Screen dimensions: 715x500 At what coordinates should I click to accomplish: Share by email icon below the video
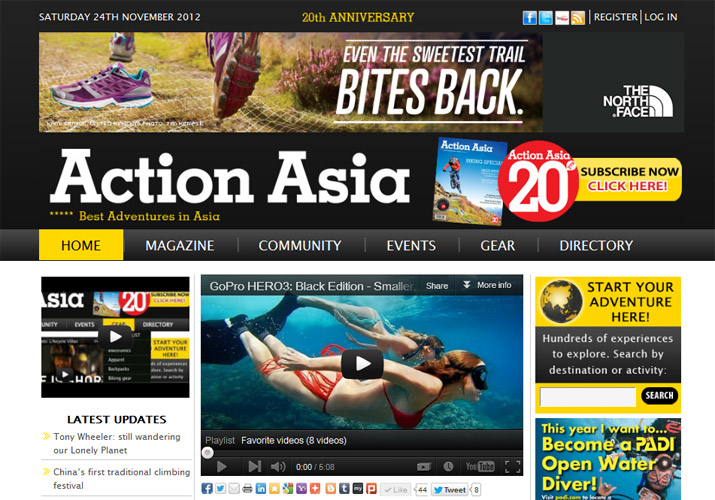click(234, 489)
